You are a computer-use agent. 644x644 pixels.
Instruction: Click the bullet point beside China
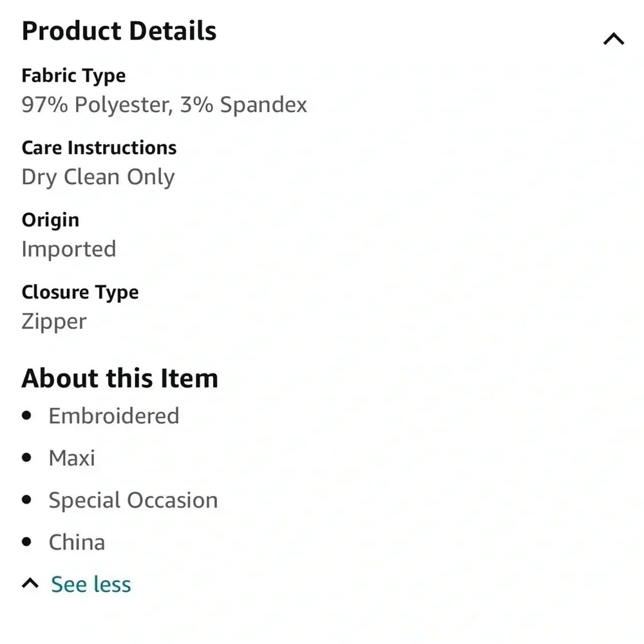26,542
